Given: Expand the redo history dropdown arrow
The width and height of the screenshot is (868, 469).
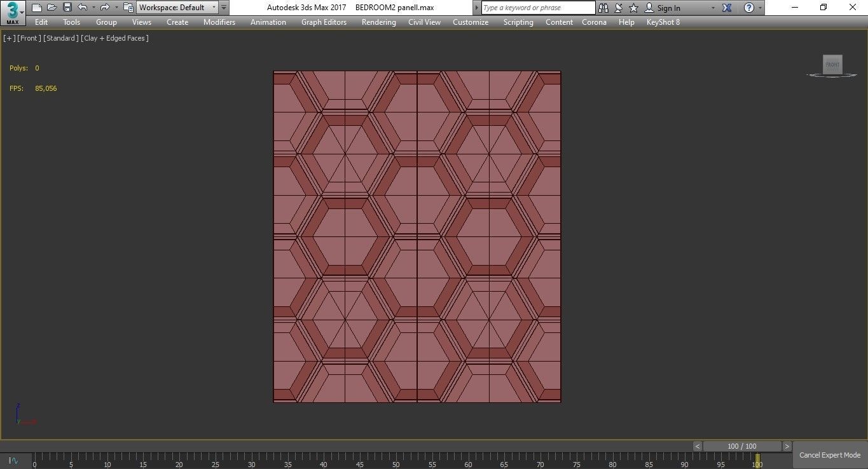Looking at the screenshot, I should tap(116, 8).
